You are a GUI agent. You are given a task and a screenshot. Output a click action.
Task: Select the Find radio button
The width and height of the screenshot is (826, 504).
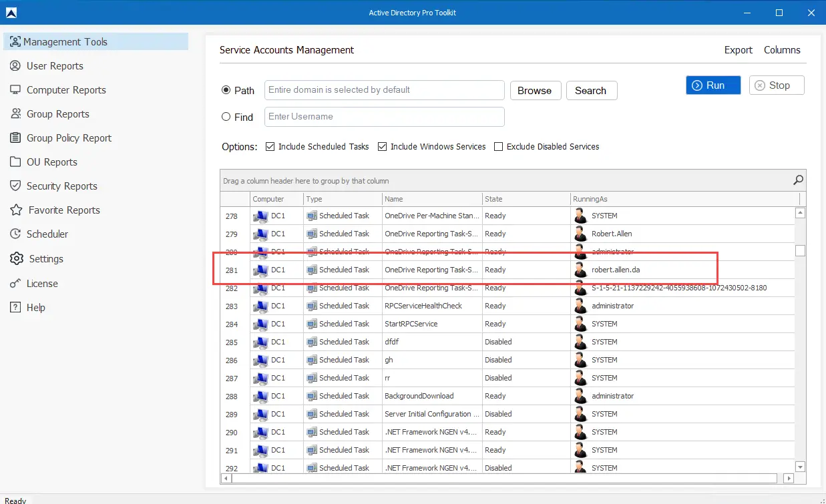pyautogui.click(x=226, y=117)
